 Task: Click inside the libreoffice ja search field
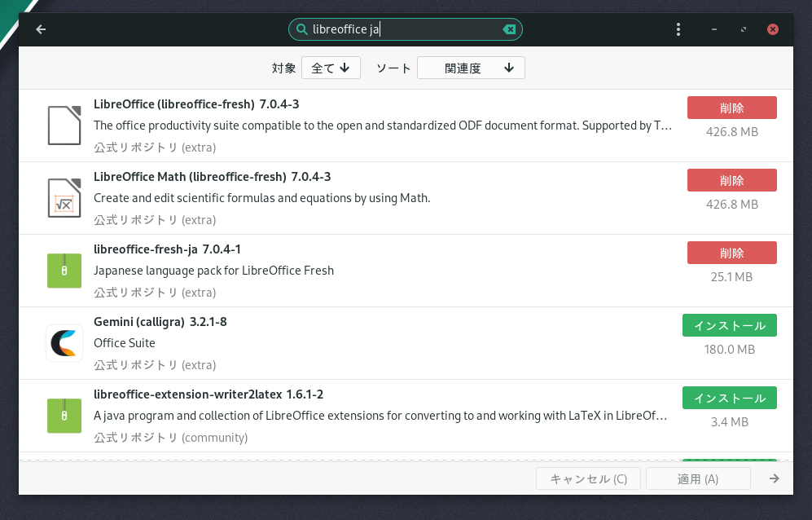coord(405,29)
